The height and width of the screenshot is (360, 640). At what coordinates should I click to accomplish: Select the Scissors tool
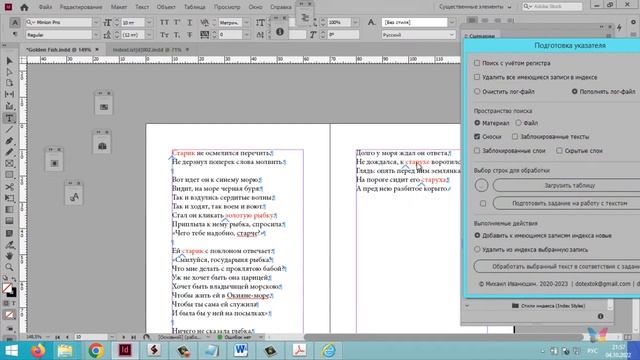coord(9,187)
